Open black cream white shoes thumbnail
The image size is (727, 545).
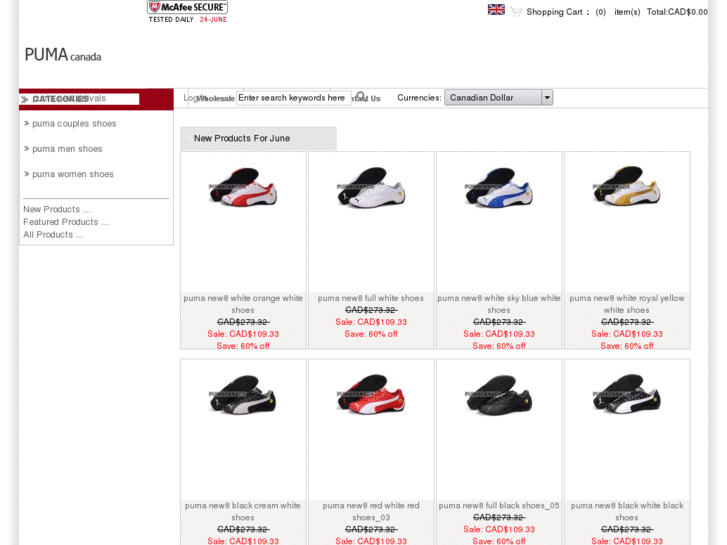click(x=243, y=394)
